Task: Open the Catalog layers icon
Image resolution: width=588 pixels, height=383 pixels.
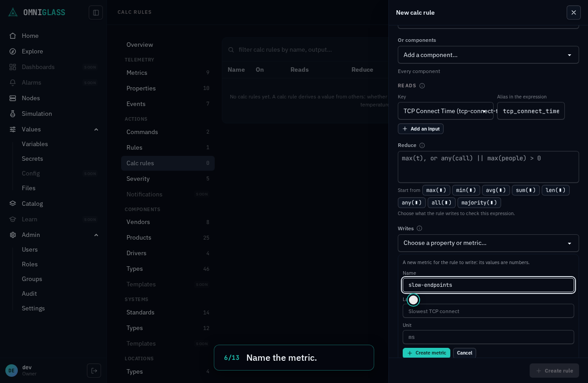Action: [x=13, y=204]
